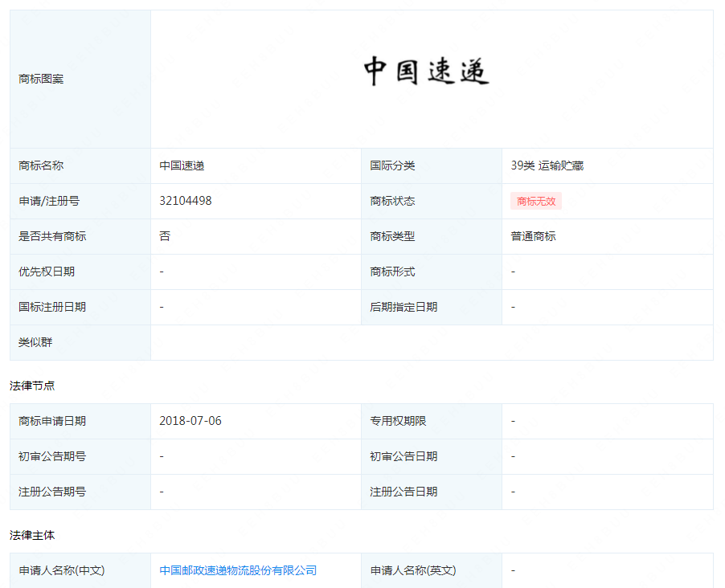Image resolution: width=725 pixels, height=588 pixels.
Task: Click the 后期指定日期 label cell
Action: (x=403, y=307)
